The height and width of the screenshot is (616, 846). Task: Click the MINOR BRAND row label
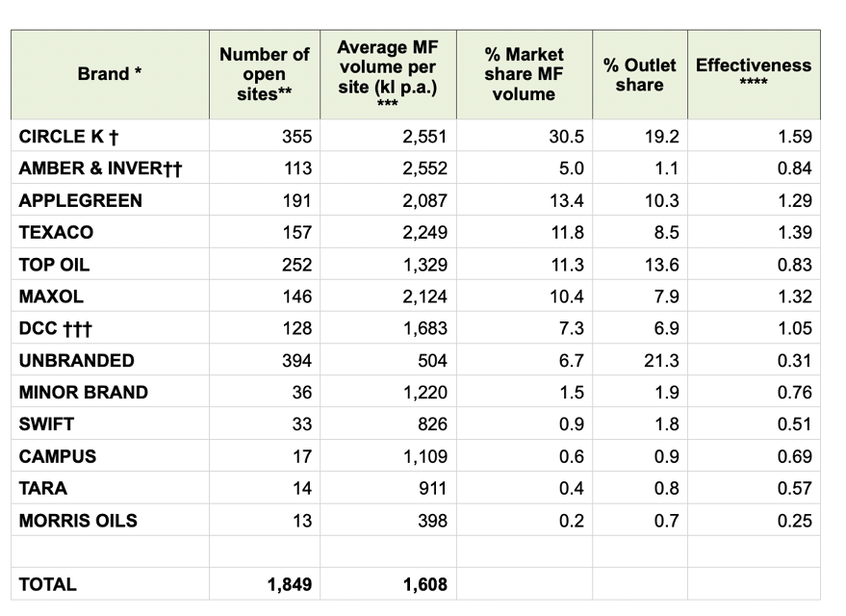point(83,392)
